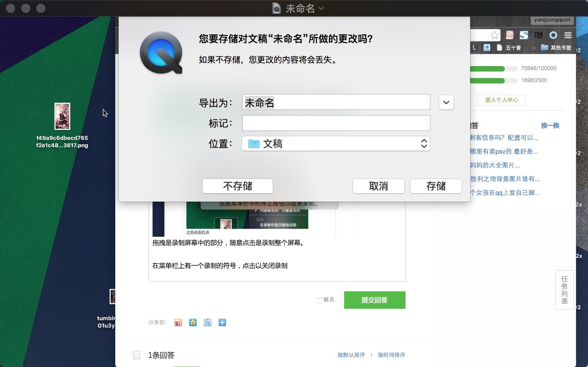588x367 pixels.
Task: Open the 任务列表 side panel tab
Action: [x=564, y=290]
